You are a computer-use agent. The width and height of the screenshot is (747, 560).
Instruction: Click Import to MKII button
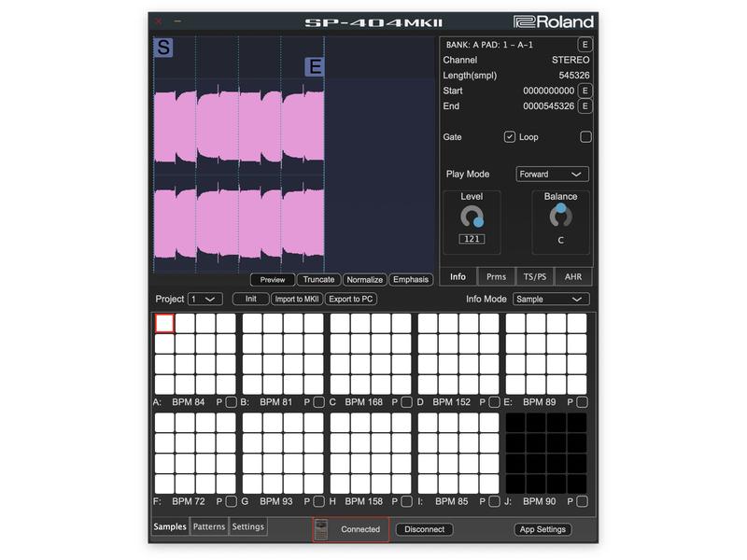297,299
